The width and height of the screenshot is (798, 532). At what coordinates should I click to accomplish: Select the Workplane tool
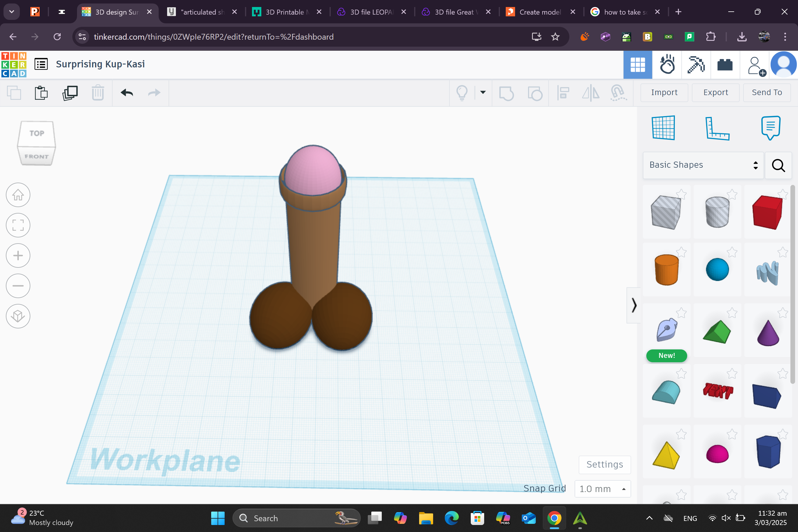[x=663, y=127]
